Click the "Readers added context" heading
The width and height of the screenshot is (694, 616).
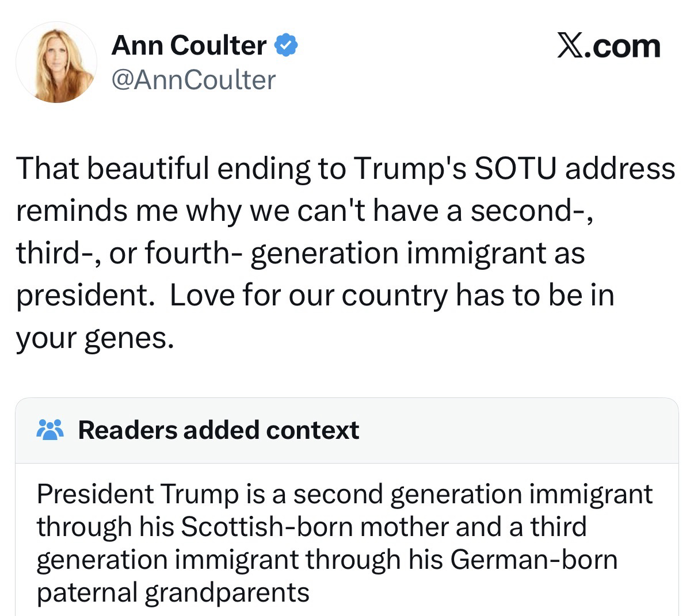point(219,430)
